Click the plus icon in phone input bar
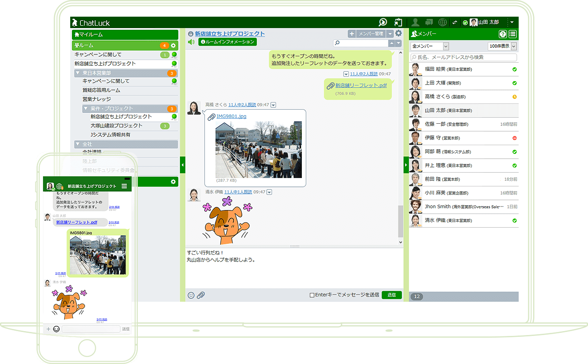 [48, 329]
